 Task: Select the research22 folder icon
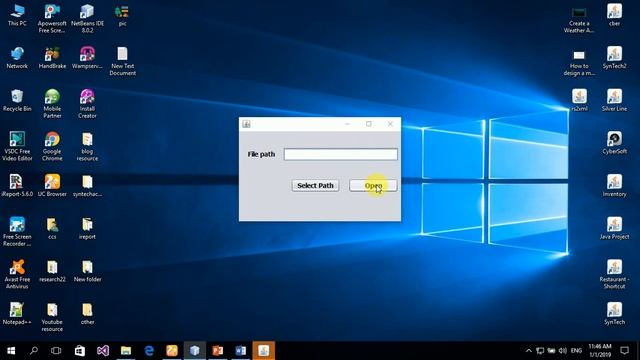[52, 271]
